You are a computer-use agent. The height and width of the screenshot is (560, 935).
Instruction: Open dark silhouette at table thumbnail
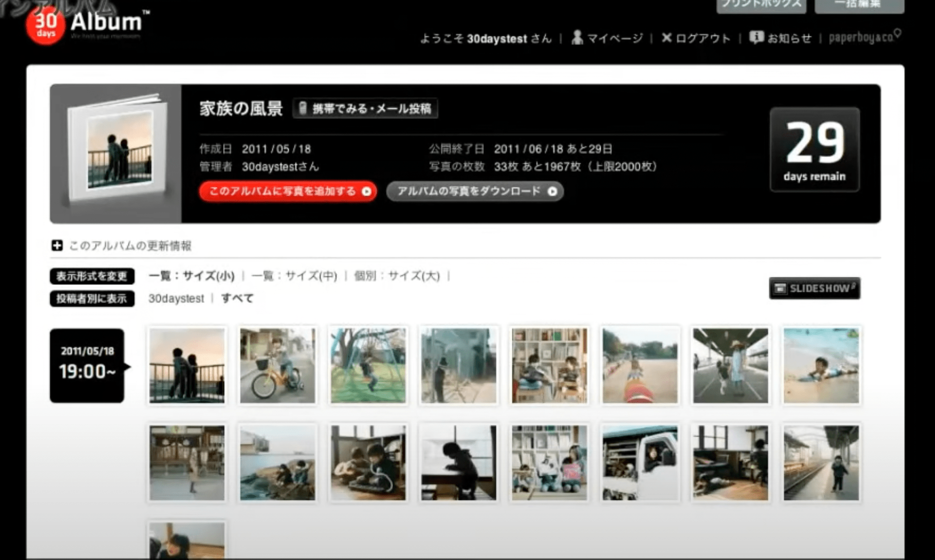459,462
